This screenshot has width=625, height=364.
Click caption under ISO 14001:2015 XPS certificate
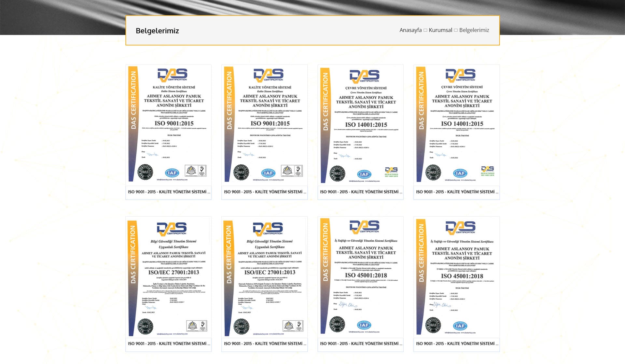click(x=361, y=192)
